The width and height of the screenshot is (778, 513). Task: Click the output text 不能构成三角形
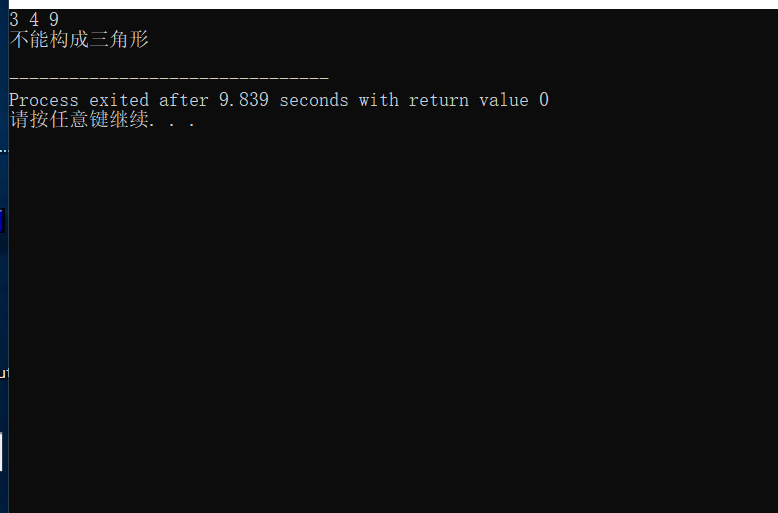(x=79, y=40)
